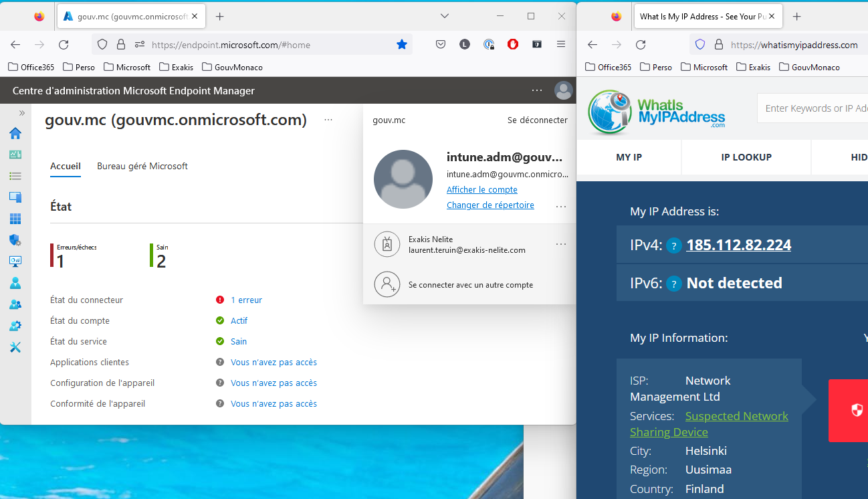Open the Troubleshooting wrench icon in sidebar
Viewport: 868px width, 499px height.
click(15, 347)
